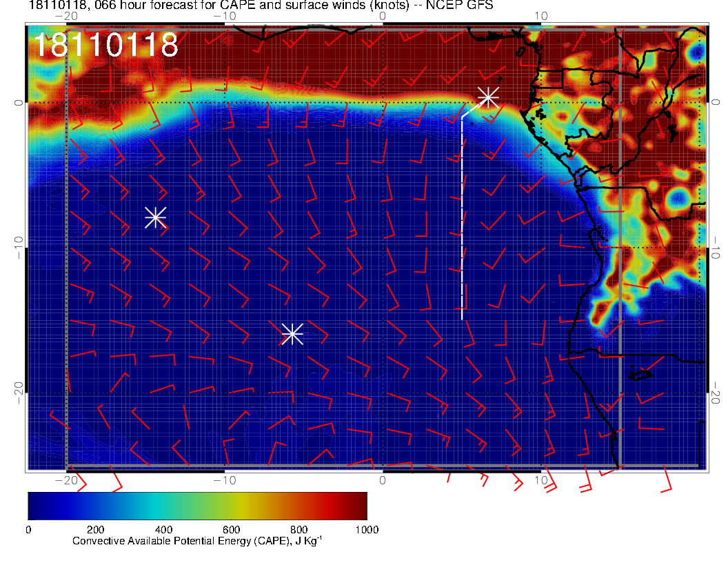
Task: Pick the dark red end of the CAPE colorbar
Action: [358, 505]
